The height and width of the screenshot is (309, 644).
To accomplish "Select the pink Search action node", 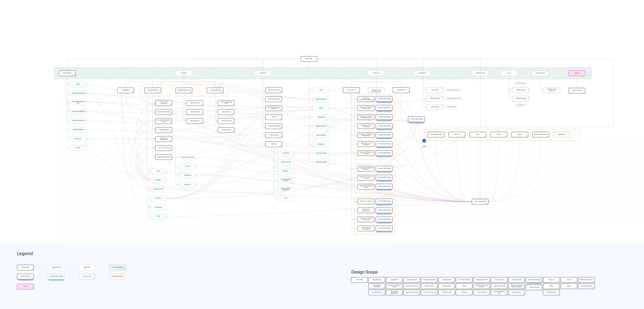I will 577,73.
